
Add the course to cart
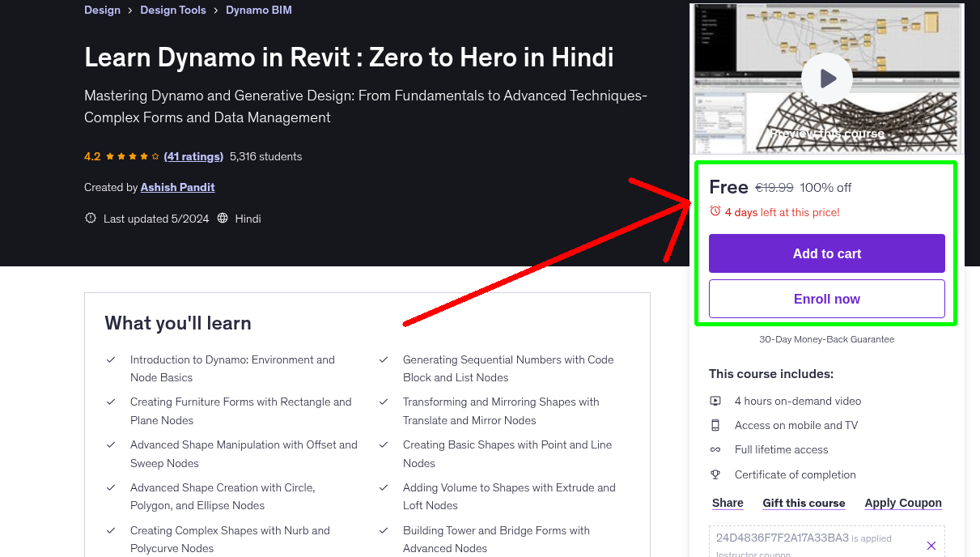pyautogui.click(x=826, y=253)
